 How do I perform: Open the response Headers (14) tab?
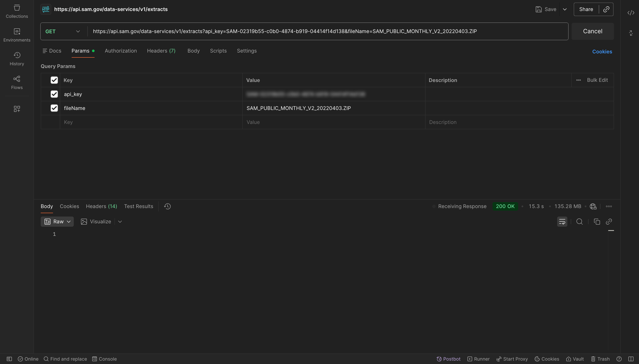(x=101, y=206)
